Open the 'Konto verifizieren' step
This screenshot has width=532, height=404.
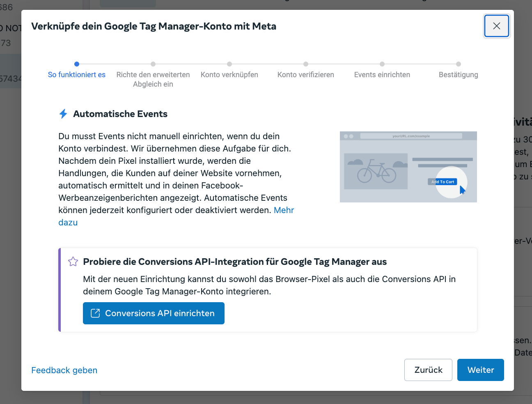[x=306, y=75]
